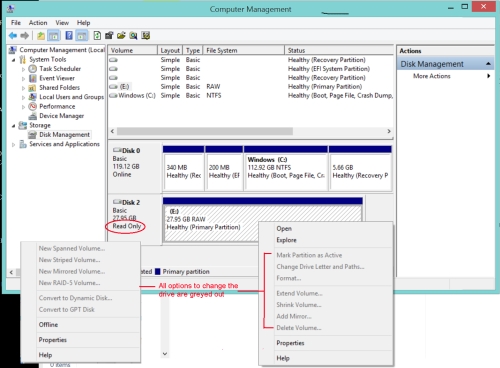Open Device Manager in the tree
Image resolution: width=500 pixels, height=368 pixels.
(61, 116)
